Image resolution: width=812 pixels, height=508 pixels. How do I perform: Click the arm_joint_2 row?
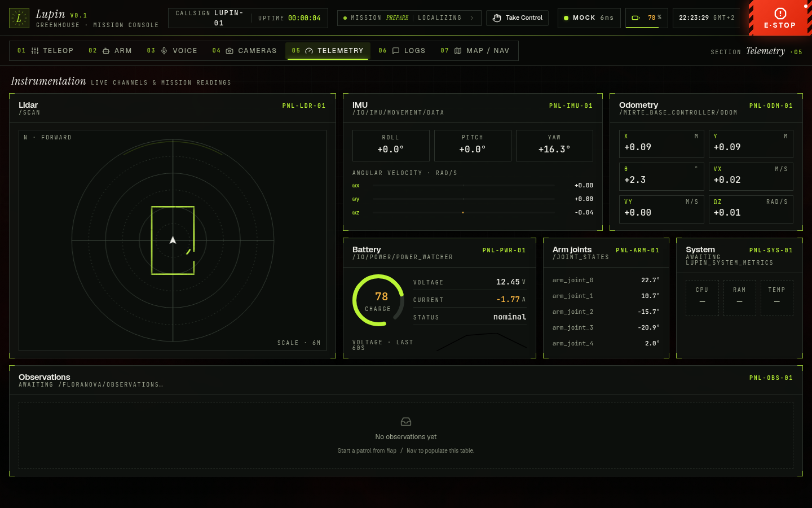(606, 312)
